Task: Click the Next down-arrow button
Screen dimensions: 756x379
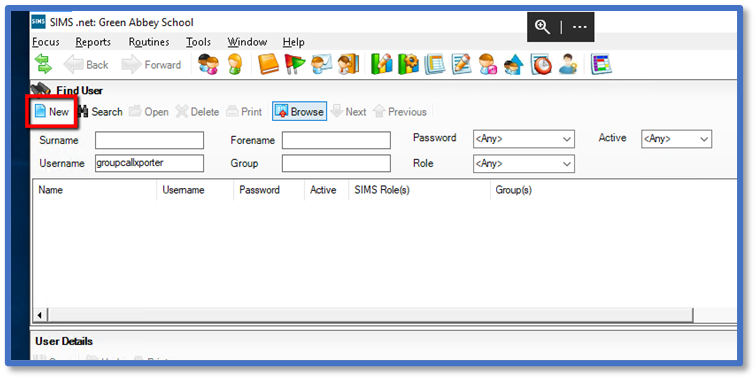Action: [x=349, y=111]
